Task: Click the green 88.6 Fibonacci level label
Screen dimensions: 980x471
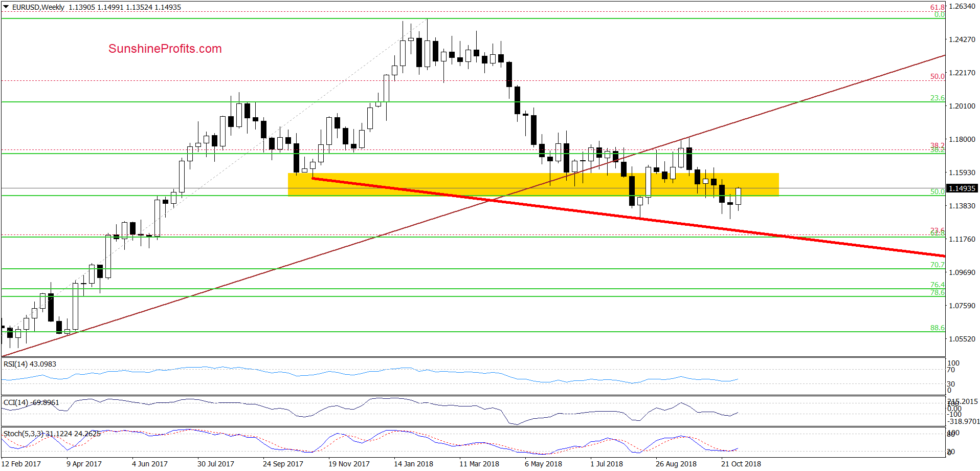Action: (x=938, y=328)
